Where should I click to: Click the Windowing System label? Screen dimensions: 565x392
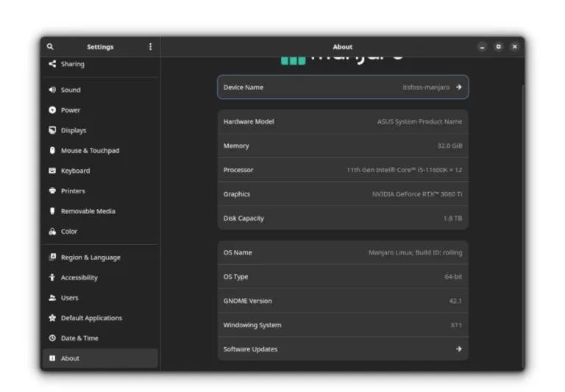pos(252,325)
